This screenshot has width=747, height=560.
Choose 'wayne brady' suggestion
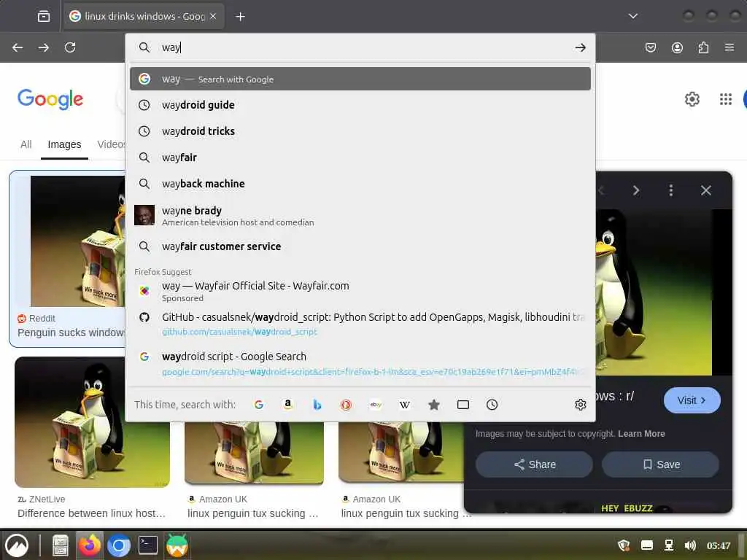click(360, 215)
